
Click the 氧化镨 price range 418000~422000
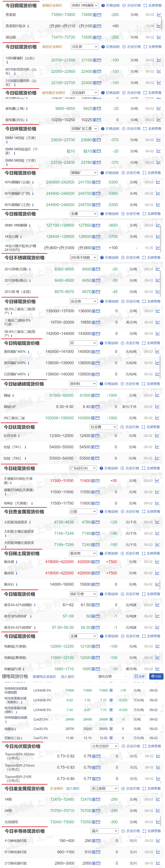point(59,562)
